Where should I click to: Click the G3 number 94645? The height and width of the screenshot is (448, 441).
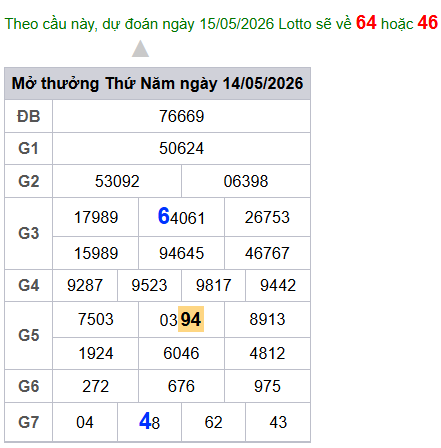181,253
